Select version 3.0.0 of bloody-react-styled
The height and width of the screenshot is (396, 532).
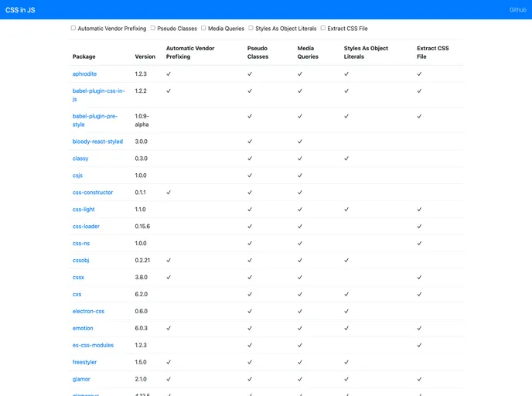(x=142, y=142)
